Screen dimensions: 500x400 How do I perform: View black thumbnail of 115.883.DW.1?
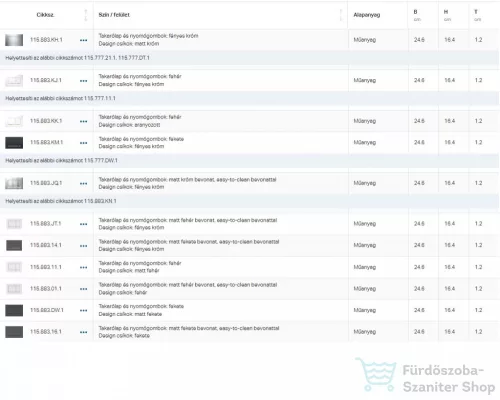(x=14, y=310)
